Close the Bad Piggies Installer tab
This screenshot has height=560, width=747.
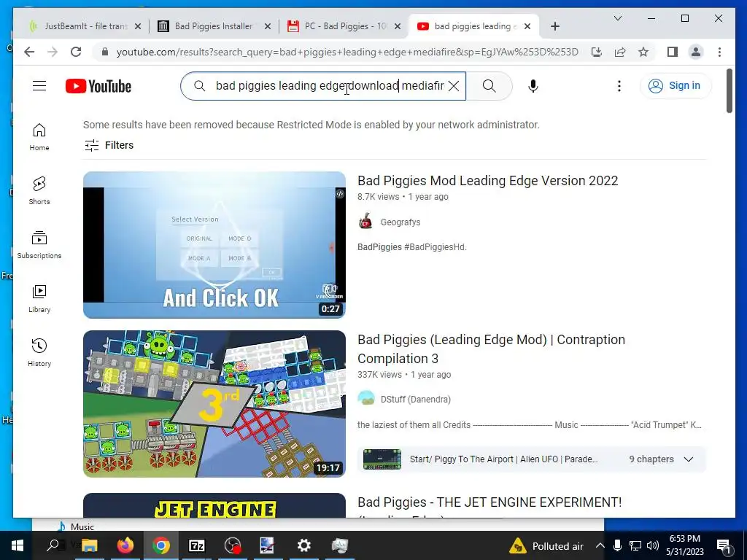[268, 26]
